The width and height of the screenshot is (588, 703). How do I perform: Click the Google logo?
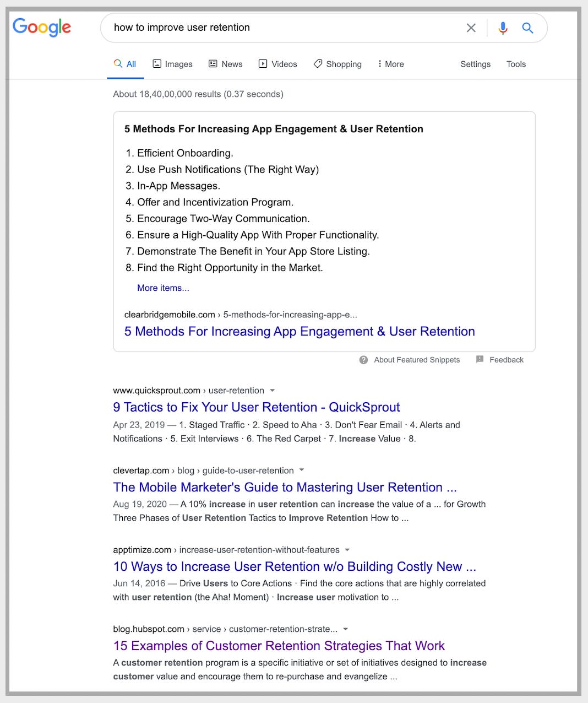pyautogui.click(x=42, y=27)
